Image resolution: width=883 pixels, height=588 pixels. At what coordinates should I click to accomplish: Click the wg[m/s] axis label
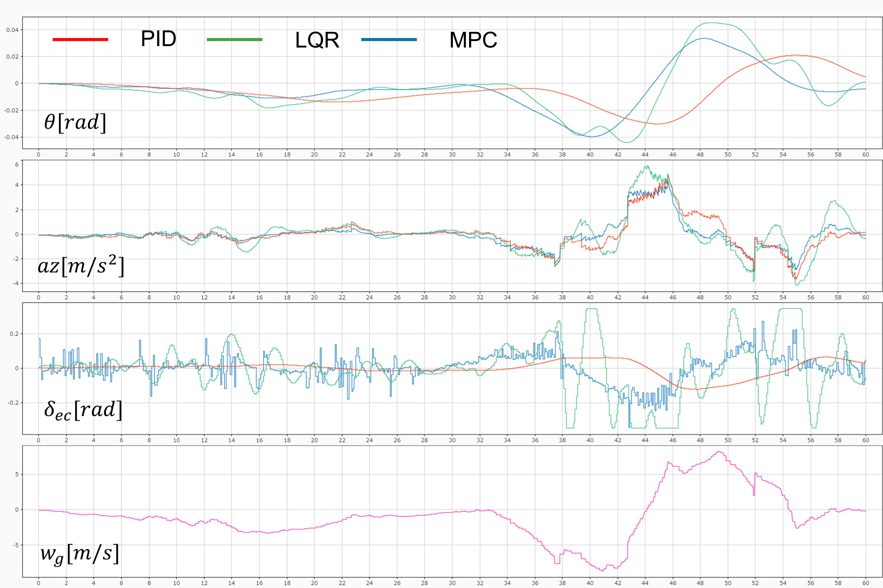tap(80, 554)
